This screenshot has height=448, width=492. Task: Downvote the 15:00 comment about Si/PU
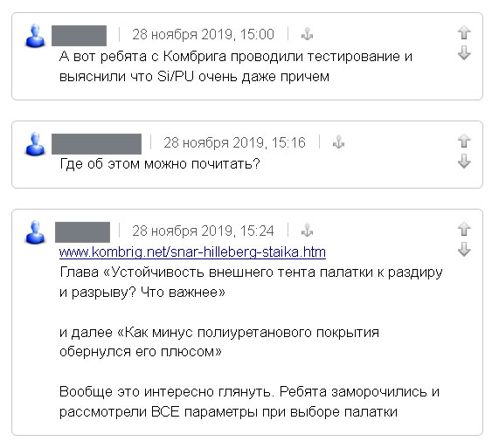click(464, 52)
